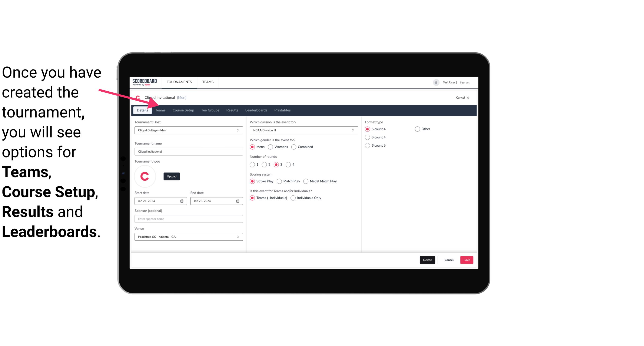Click the Sponsor optional input field
Viewport: 644px width, 346px height.
click(189, 219)
